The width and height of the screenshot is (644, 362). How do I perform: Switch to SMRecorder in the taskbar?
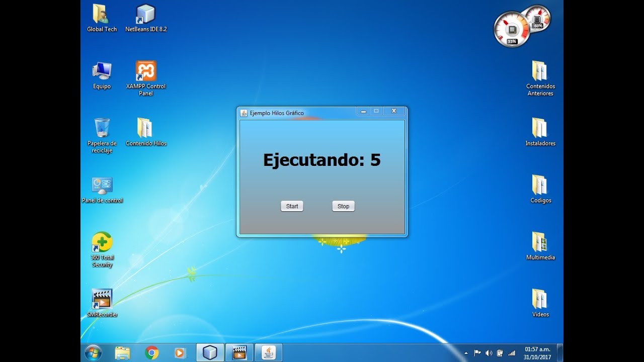pyautogui.click(x=239, y=353)
